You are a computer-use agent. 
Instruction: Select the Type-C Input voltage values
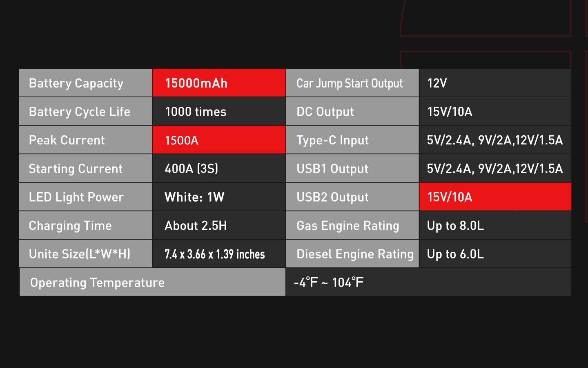[x=495, y=140]
